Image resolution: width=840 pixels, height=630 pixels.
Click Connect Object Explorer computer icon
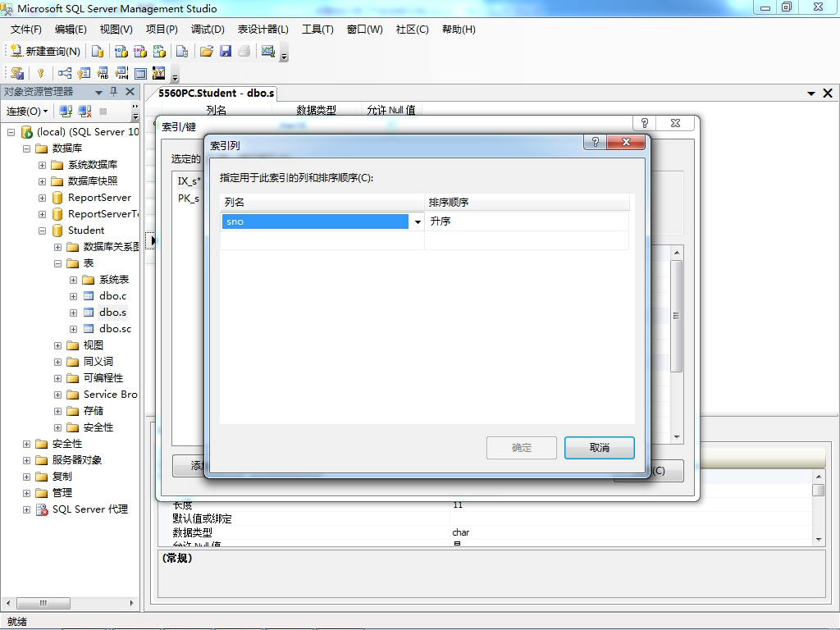click(x=66, y=111)
